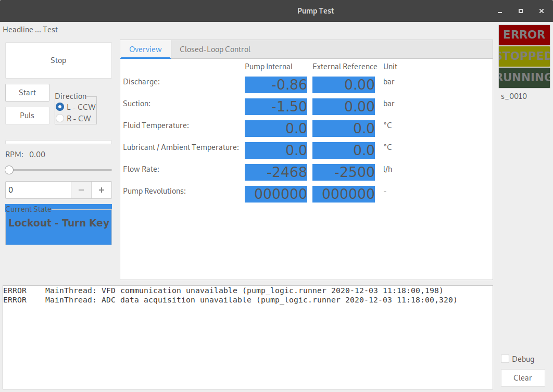
Task: Click the Discharge External Reference value
Action: (344, 85)
